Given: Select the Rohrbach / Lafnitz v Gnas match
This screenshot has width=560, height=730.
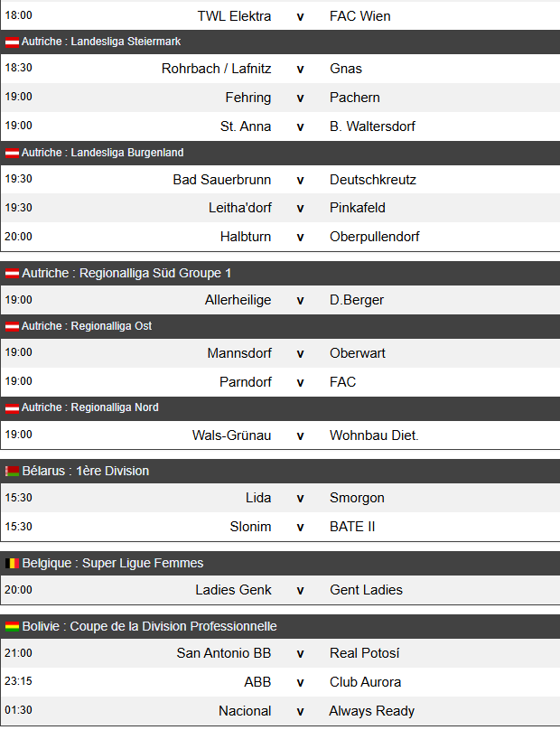Looking at the screenshot, I should [x=280, y=69].
